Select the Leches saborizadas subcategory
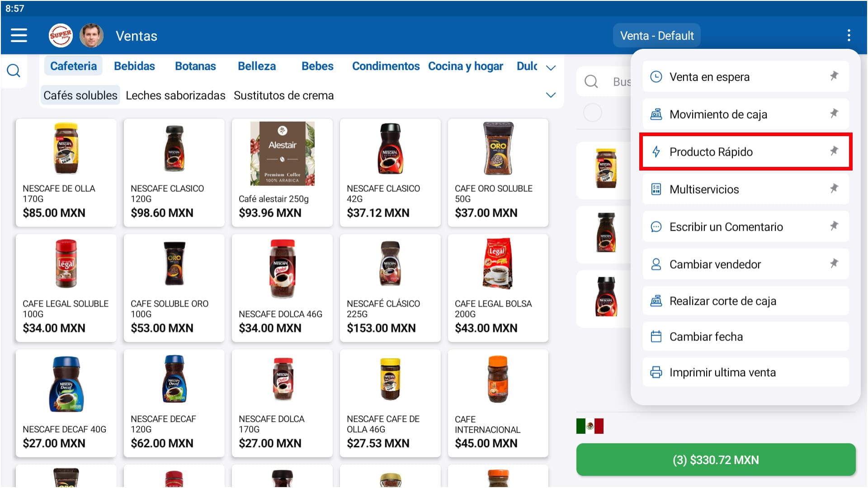Image resolution: width=868 pixels, height=488 pixels. 175,95
